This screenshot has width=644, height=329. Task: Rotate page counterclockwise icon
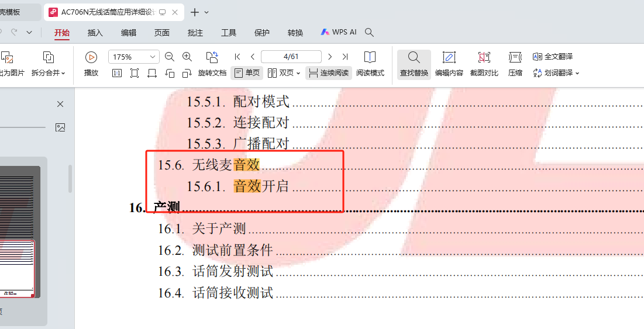point(170,73)
